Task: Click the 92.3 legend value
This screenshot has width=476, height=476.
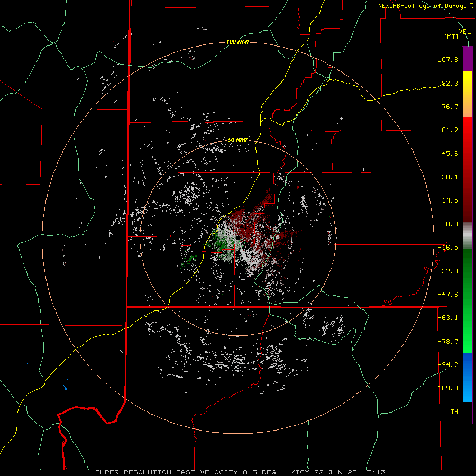Action: [450, 83]
